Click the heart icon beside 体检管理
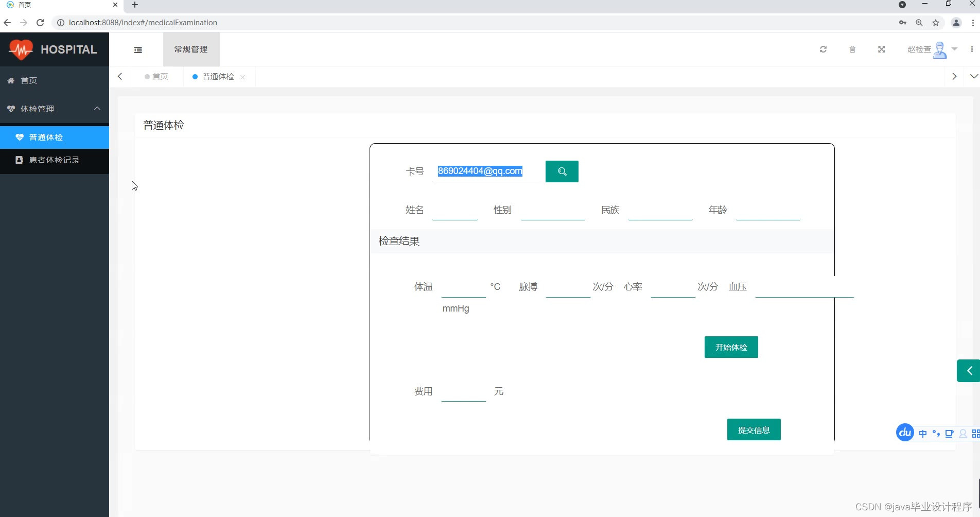The height and width of the screenshot is (517, 980). (x=11, y=109)
